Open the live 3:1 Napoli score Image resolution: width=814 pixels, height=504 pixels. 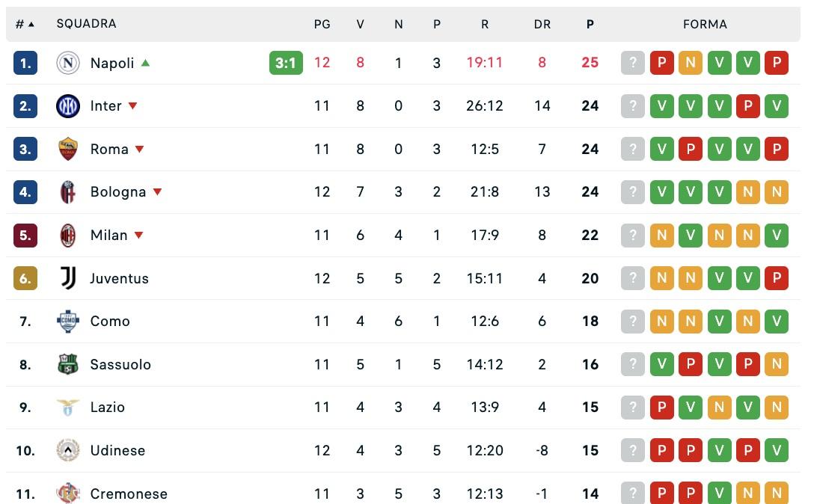click(285, 63)
